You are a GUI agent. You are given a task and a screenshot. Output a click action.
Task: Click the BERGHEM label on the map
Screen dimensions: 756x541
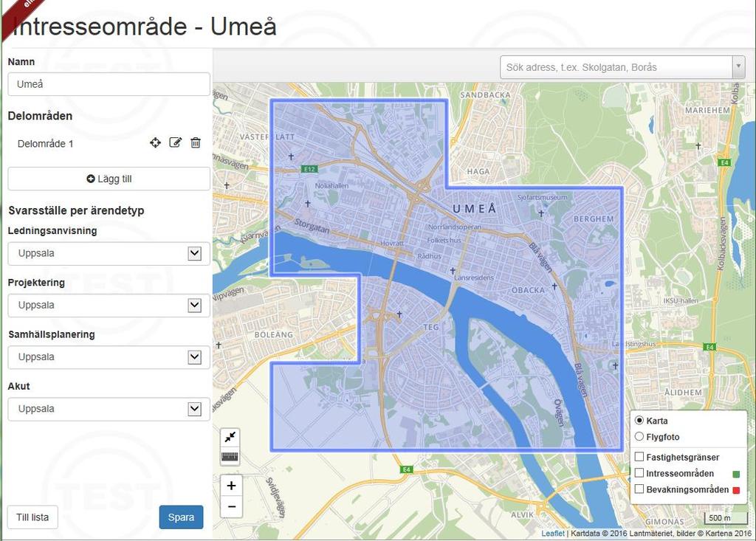pos(594,219)
